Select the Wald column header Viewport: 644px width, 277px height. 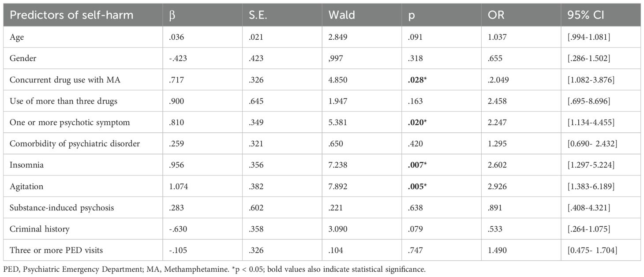341,15
